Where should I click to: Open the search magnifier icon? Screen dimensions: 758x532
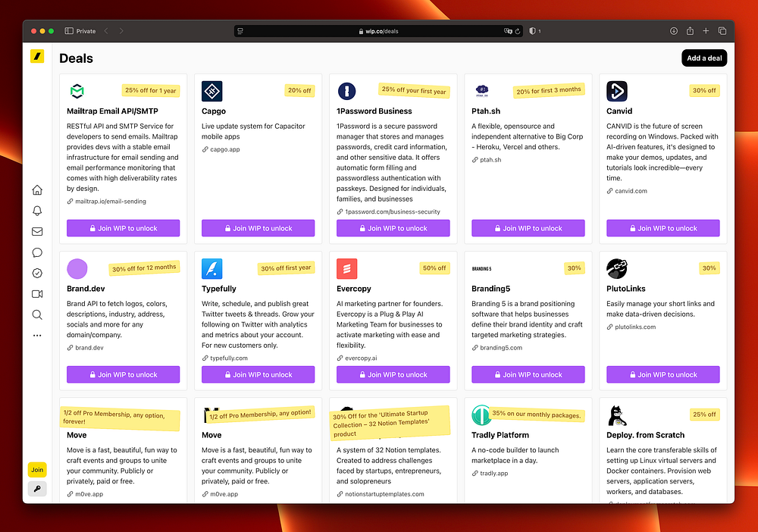pos(37,315)
